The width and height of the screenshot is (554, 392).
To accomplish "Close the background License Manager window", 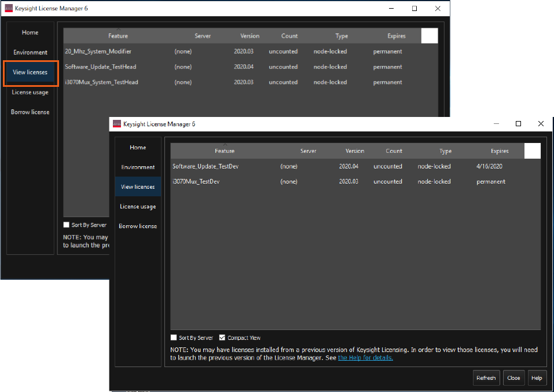I will (x=437, y=9).
